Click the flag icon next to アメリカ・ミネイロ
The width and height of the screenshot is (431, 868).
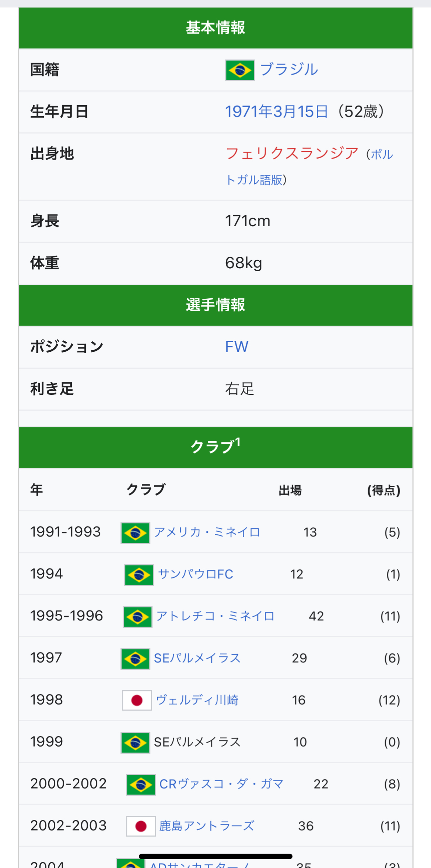coord(135,533)
